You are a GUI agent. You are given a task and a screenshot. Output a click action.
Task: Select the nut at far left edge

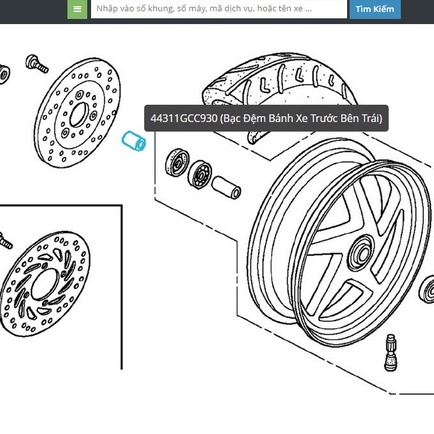tap(4, 74)
